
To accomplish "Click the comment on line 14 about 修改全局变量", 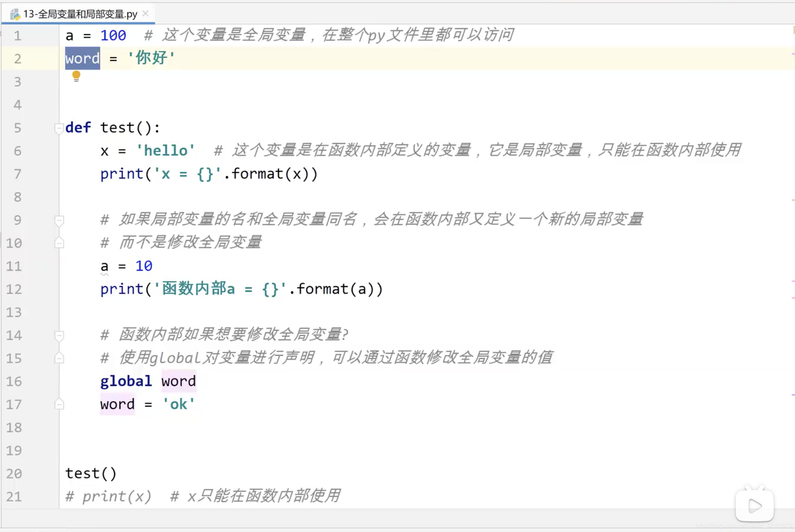I will 225,334.
